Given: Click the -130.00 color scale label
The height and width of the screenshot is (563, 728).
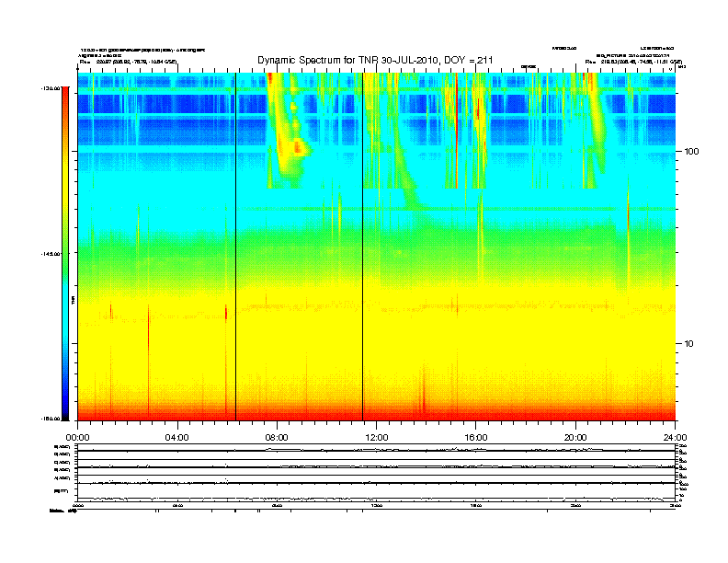Looking at the screenshot, I should 51,87.
